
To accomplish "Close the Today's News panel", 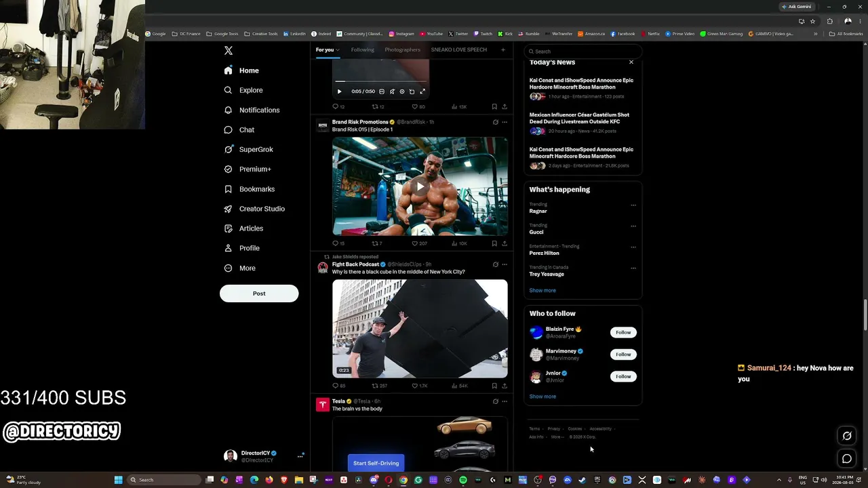I will pos(631,62).
